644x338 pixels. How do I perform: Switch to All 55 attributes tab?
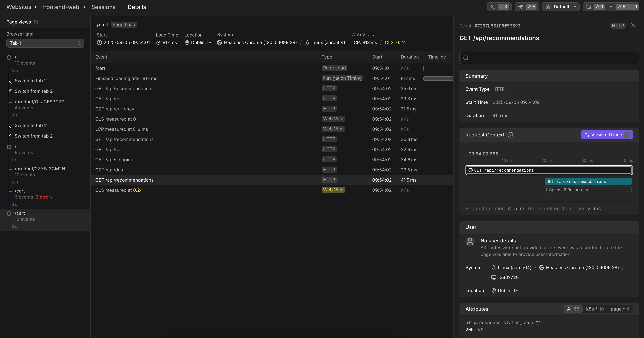pos(573,309)
